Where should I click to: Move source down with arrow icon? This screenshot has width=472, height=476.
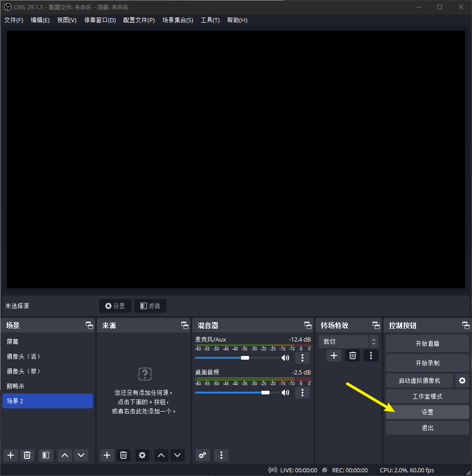click(177, 455)
